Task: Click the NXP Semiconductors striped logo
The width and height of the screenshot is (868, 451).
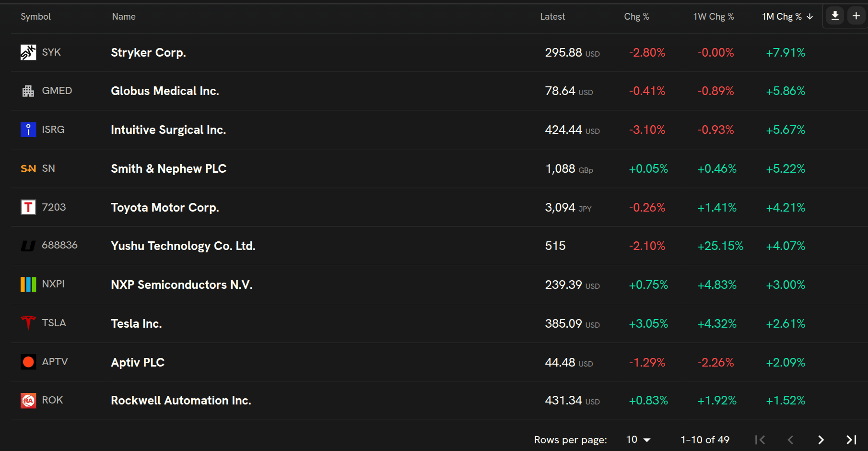Action: [x=28, y=285]
